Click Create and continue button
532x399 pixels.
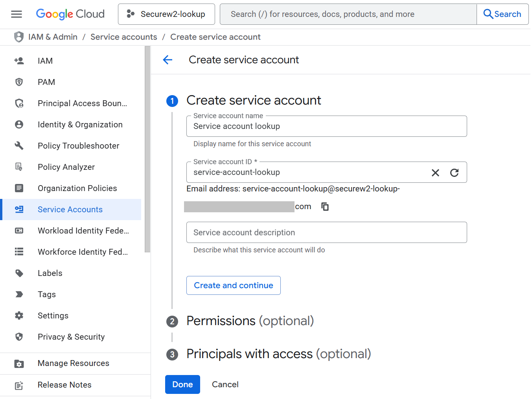pyautogui.click(x=233, y=285)
